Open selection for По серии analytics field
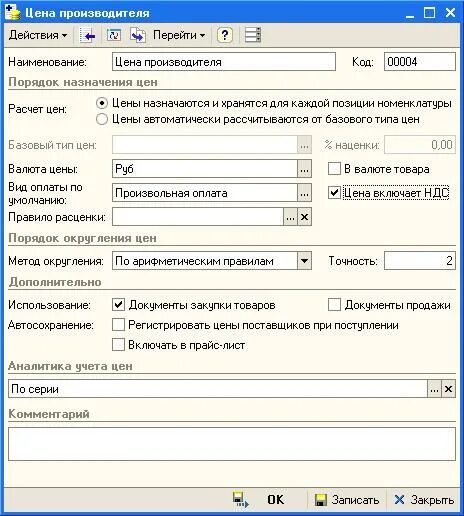Screen dimensions: 464x516 434,389
